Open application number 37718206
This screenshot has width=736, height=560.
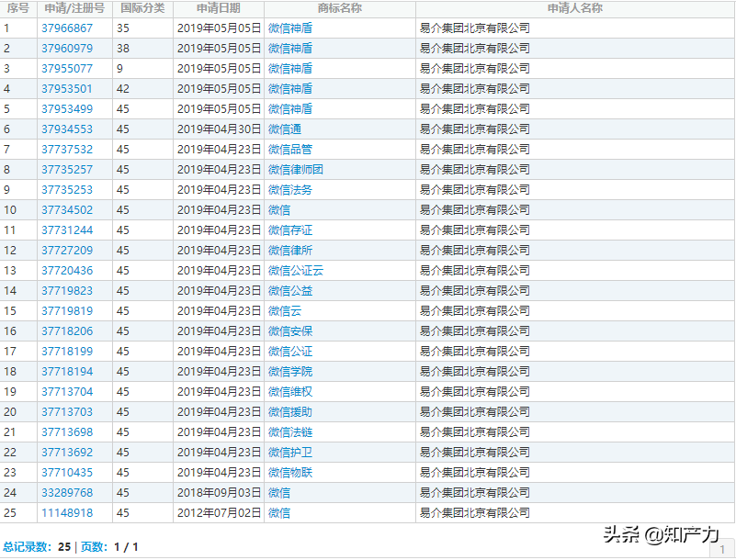click(x=67, y=330)
